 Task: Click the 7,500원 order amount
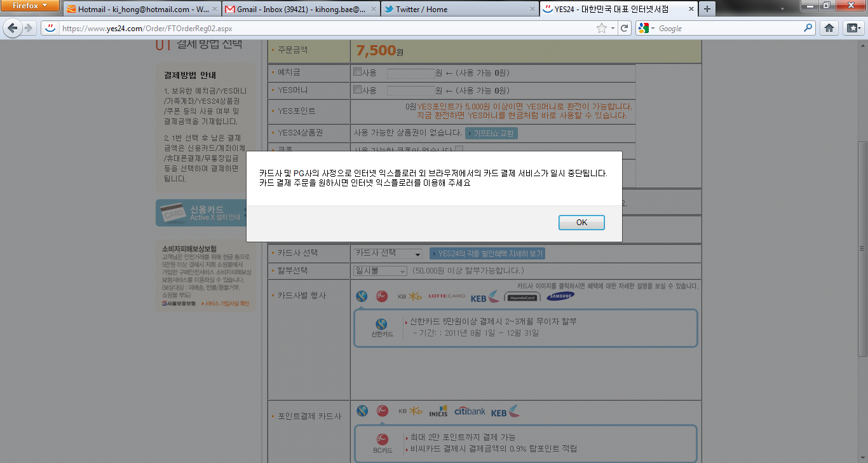coord(380,50)
